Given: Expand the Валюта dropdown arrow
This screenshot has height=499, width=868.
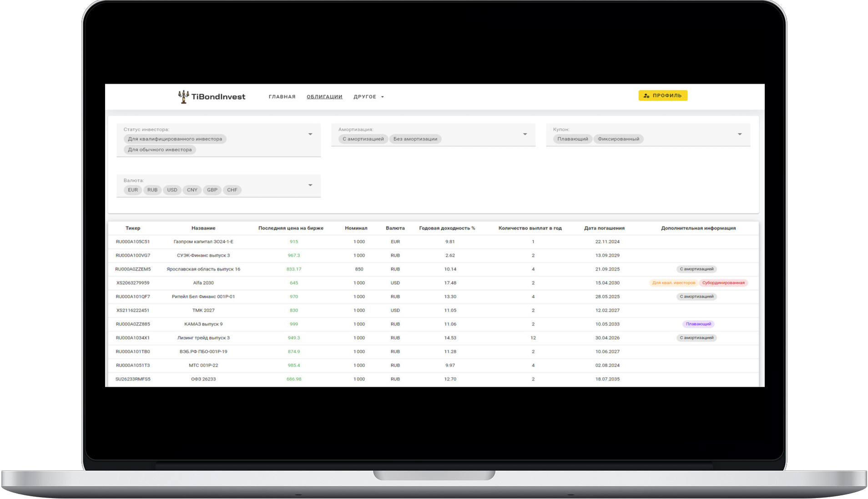Looking at the screenshot, I should pos(310,185).
